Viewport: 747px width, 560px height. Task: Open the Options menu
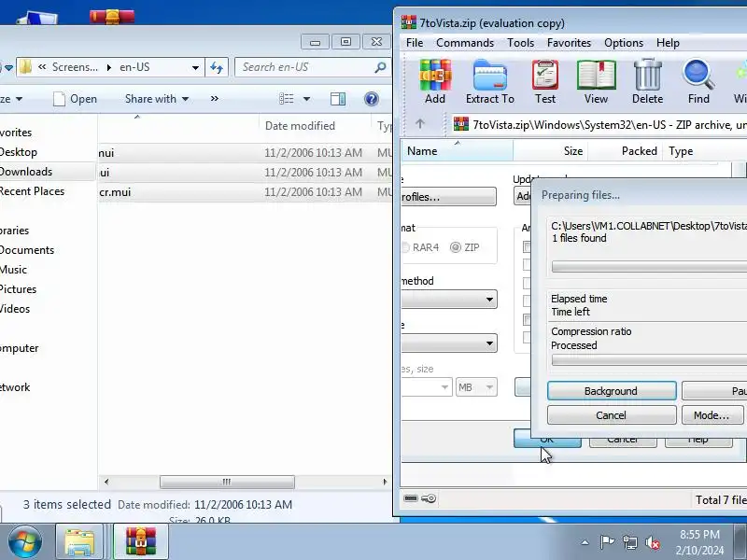click(x=624, y=43)
